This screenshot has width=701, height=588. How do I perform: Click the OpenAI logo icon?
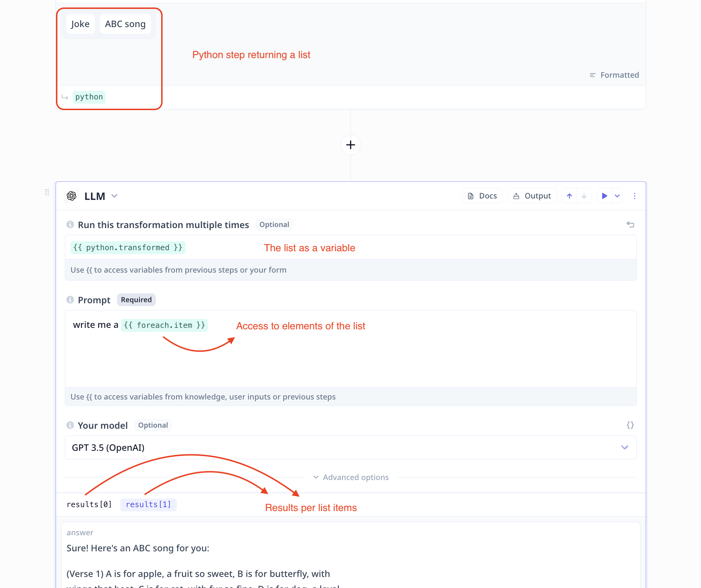click(x=72, y=196)
